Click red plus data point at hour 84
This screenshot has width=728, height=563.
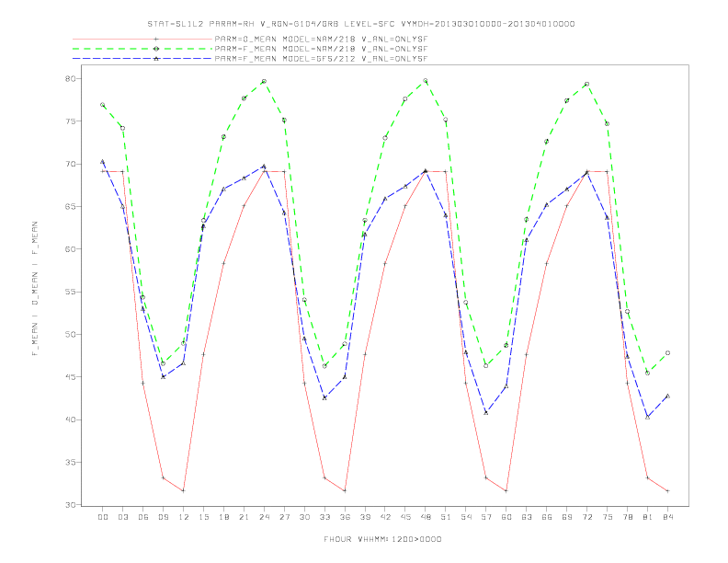(x=667, y=491)
